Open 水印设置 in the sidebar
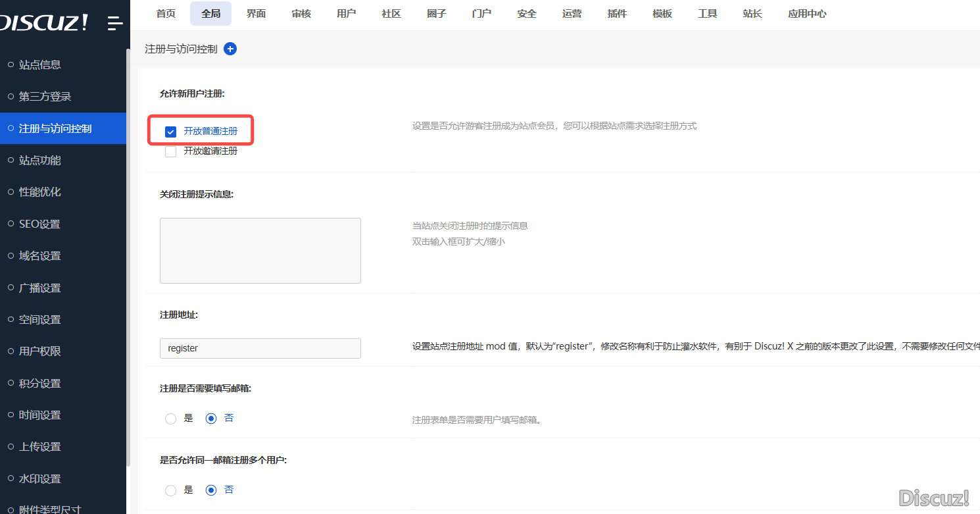 click(x=40, y=478)
